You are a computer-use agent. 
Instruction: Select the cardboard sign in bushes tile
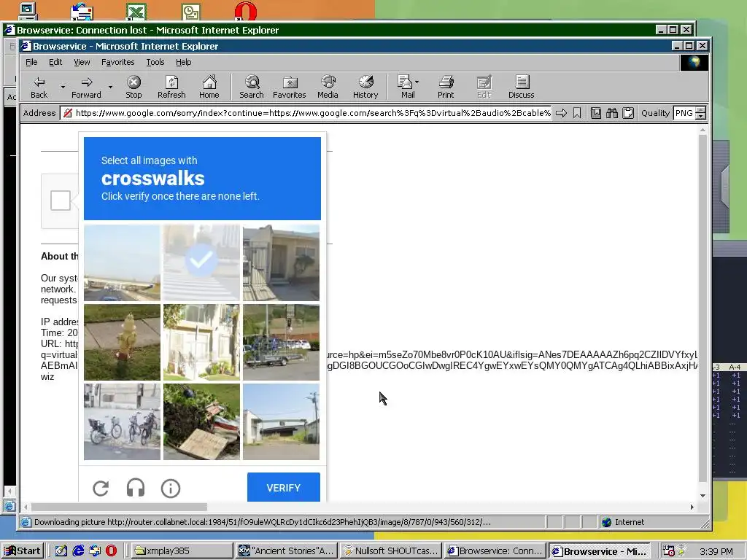pos(201,422)
